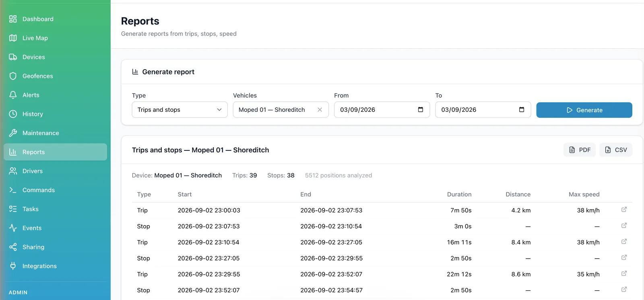Open details for the 23:00:03 trip row
644x300 pixels.
[x=624, y=210]
